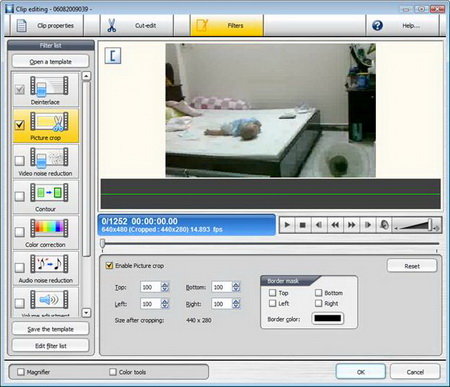Select the Contour filter icon
The width and height of the screenshot is (450, 387).
49,193
